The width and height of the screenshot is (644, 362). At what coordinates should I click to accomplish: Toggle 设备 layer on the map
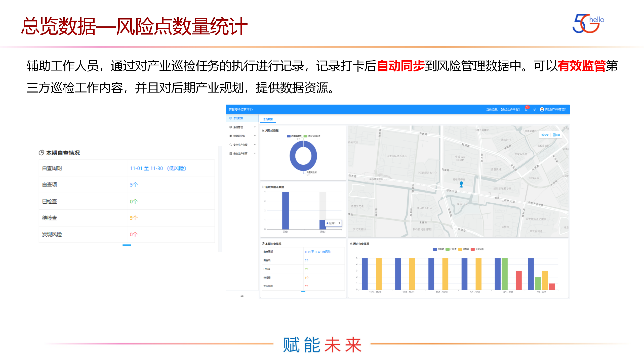545,135
